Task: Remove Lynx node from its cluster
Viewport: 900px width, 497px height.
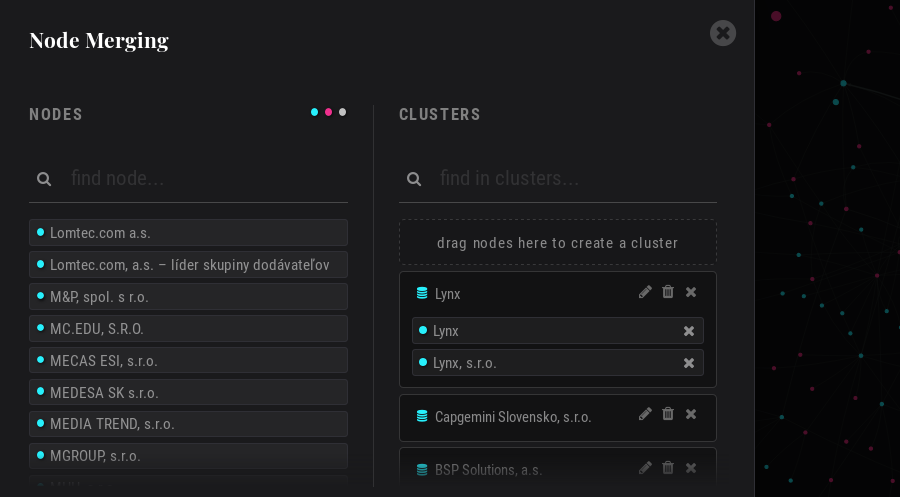Action: tap(689, 331)
